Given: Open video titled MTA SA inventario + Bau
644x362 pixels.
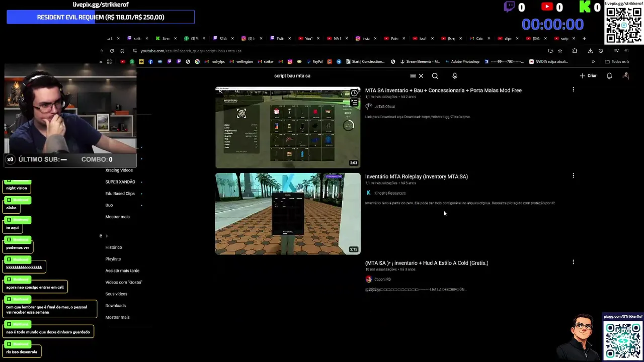Looking at the screenshot, I should 443,90.
